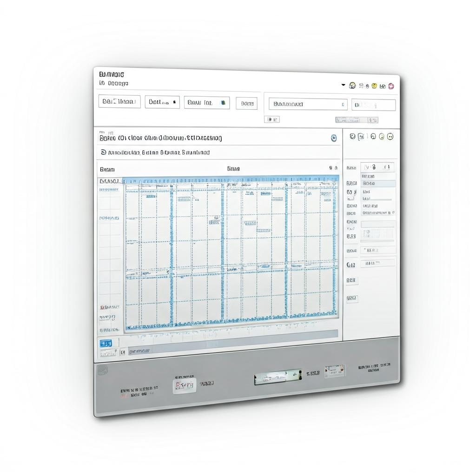Click the small icon pair above the grid's right corner
The height and width of the screenshot is (476, 476).
pos(333,168)
